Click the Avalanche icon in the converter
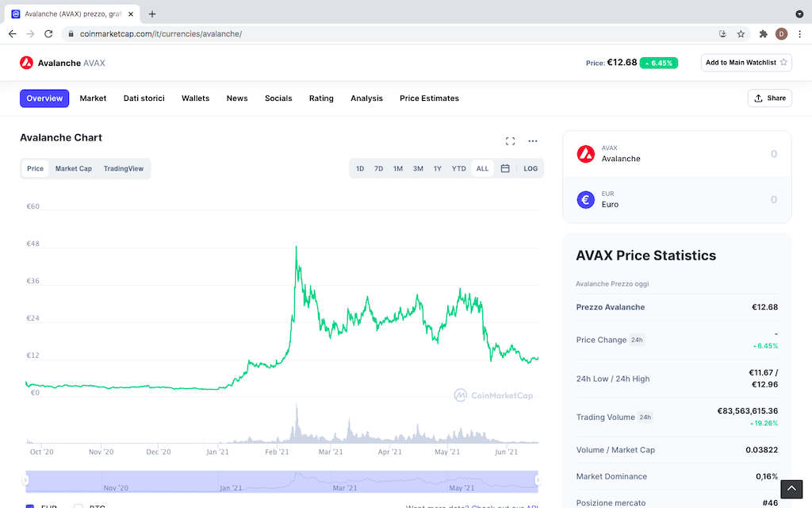812x508 pixels. (x=586, y=154)
